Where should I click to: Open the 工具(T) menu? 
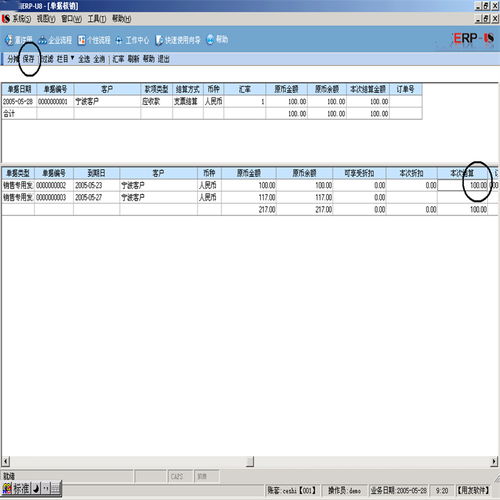pos(97,19)
